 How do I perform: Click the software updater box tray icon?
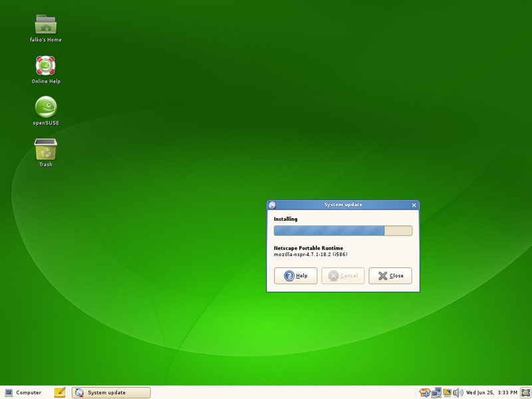[424, 392]
